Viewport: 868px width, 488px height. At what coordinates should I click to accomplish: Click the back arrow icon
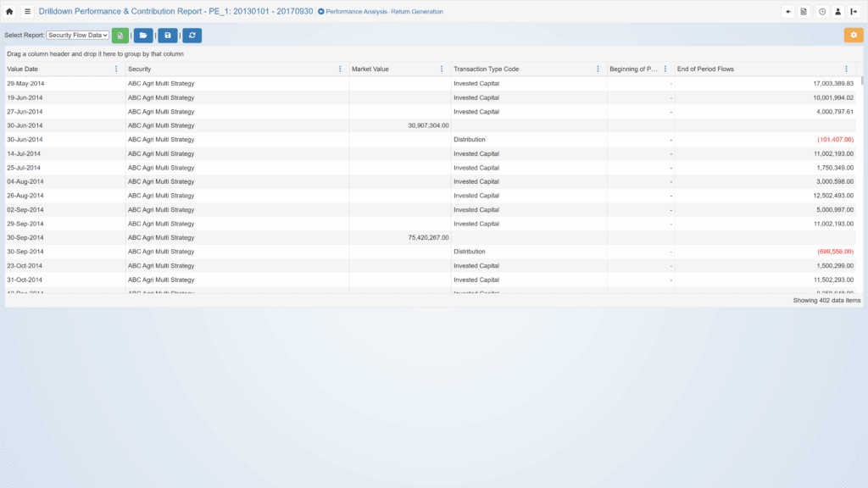788,12
